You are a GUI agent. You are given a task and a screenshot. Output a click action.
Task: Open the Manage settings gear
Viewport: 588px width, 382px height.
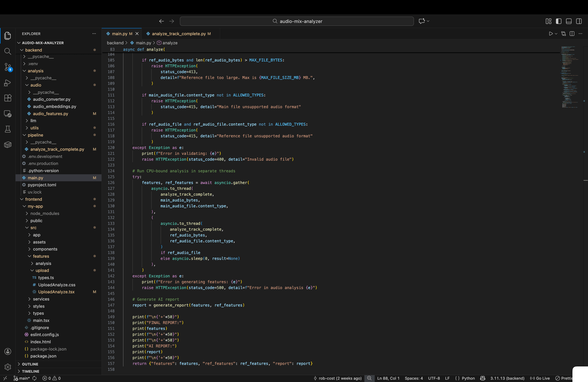[x=8, y=367]
